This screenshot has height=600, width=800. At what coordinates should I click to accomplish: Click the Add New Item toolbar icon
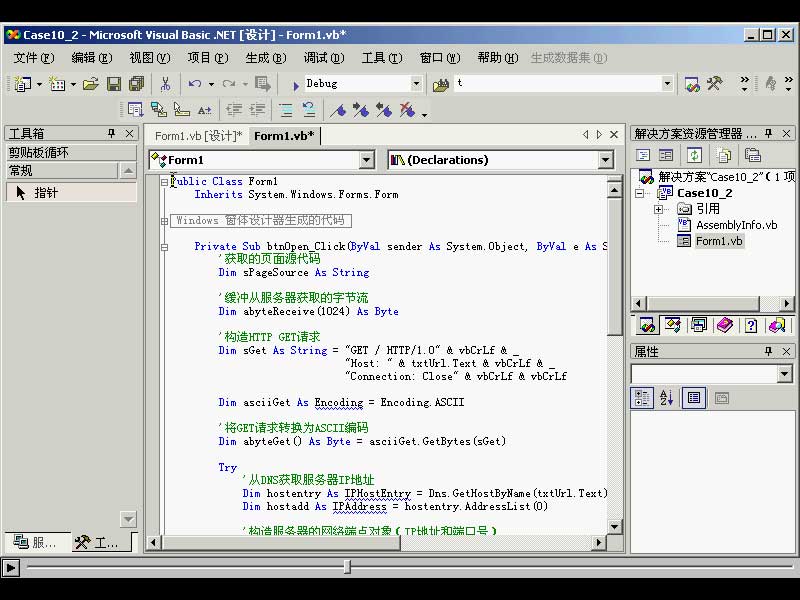coord(57,84)
